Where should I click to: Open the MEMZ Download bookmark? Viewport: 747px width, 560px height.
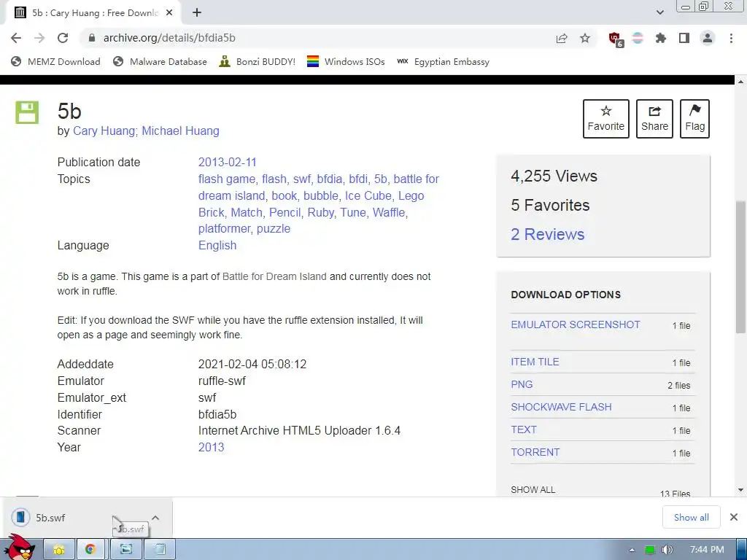point(55,61)
